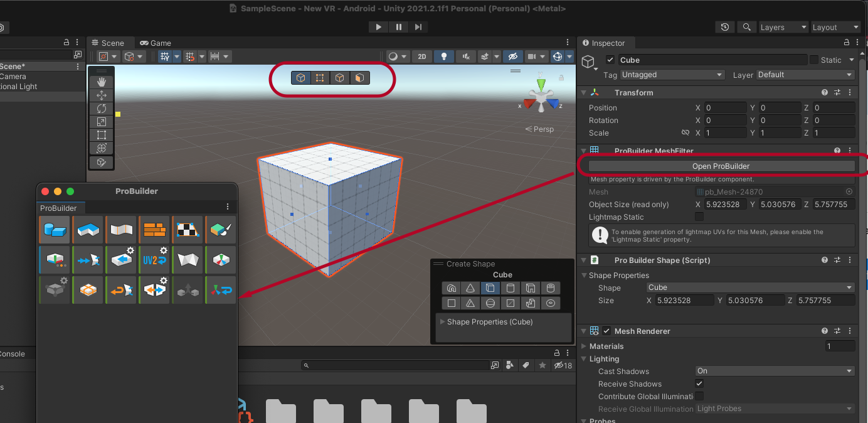Pick the Sphere shape in Create Shape

(490, 303)
